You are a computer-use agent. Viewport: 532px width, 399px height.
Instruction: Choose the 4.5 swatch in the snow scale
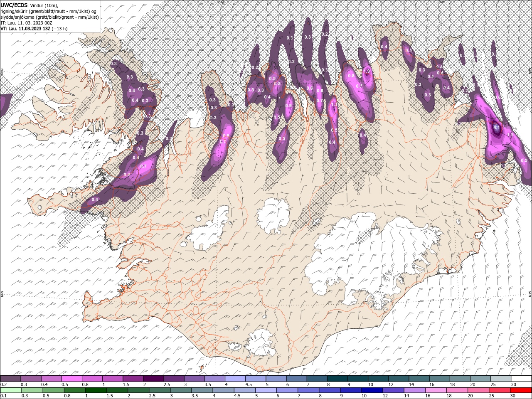point(255,379)
